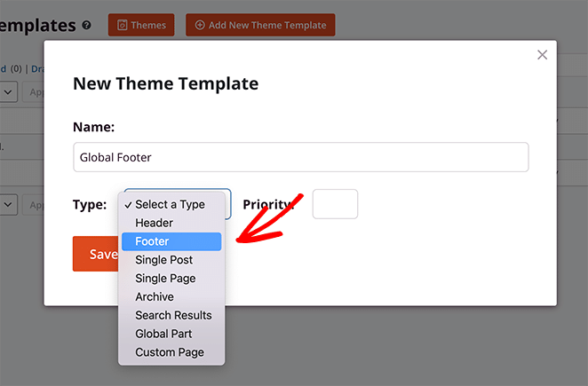Expand the top bulk actions dropdown
This screenshot has height=386, width=588.
(x=7, y=91)
